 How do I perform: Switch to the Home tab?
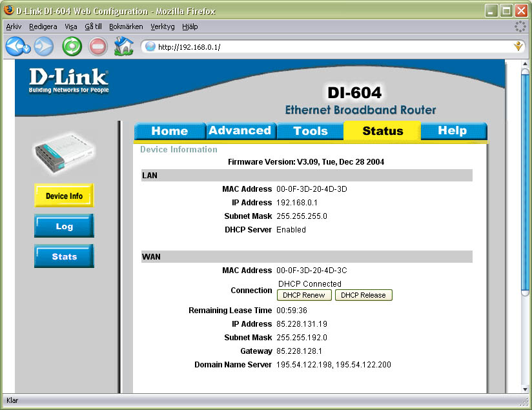pos(170,130)
